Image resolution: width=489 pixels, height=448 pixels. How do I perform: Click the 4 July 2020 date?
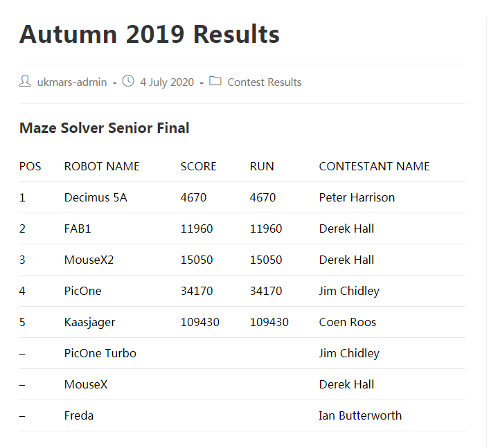167,82
